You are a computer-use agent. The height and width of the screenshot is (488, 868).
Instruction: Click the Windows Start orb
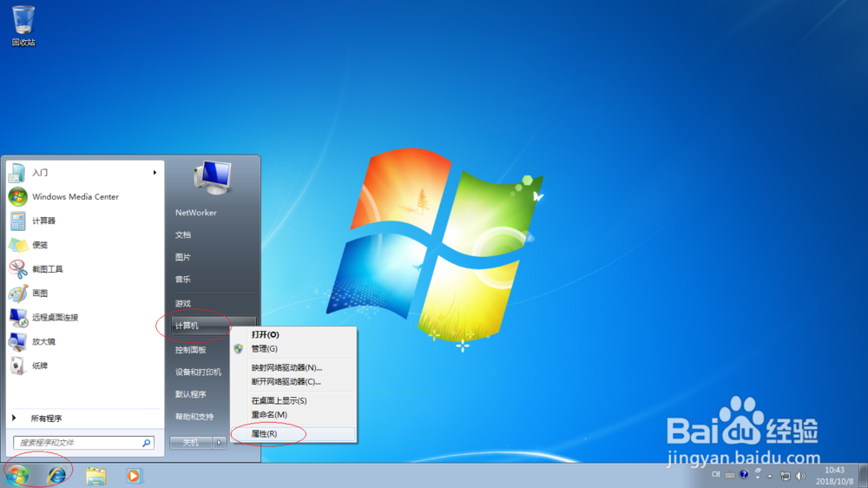pyautogui.click(x=17, y=475)
